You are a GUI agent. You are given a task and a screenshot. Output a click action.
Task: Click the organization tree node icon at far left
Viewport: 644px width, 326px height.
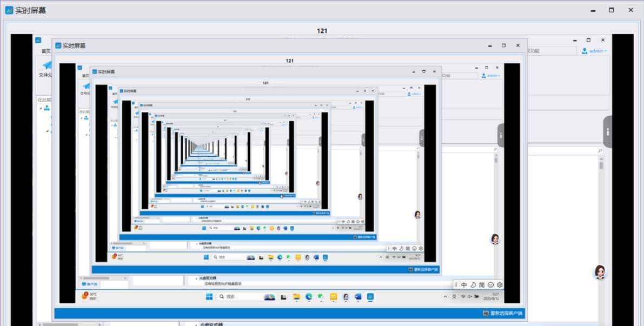(x=47, y=108)
